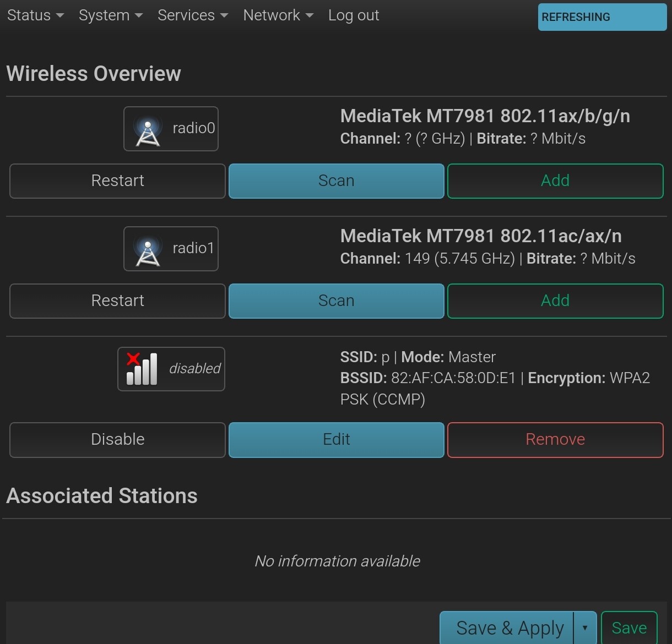Add a wireless network to radio0

555,181
